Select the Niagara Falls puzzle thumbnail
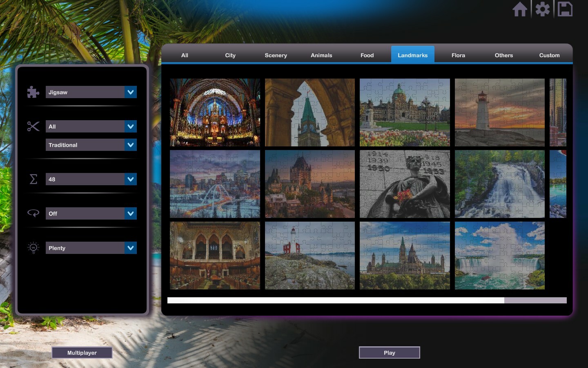 point(499,255)
